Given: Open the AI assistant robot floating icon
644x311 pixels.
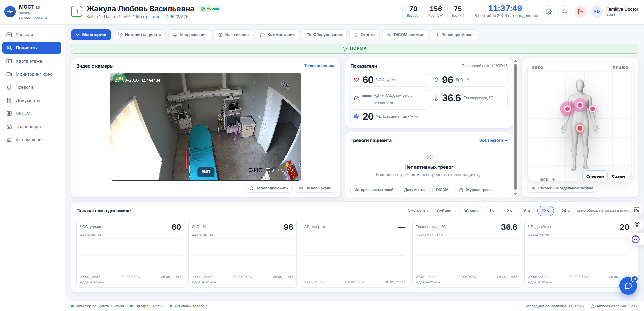Looking at the screenshot, I should tap(636, 239).
